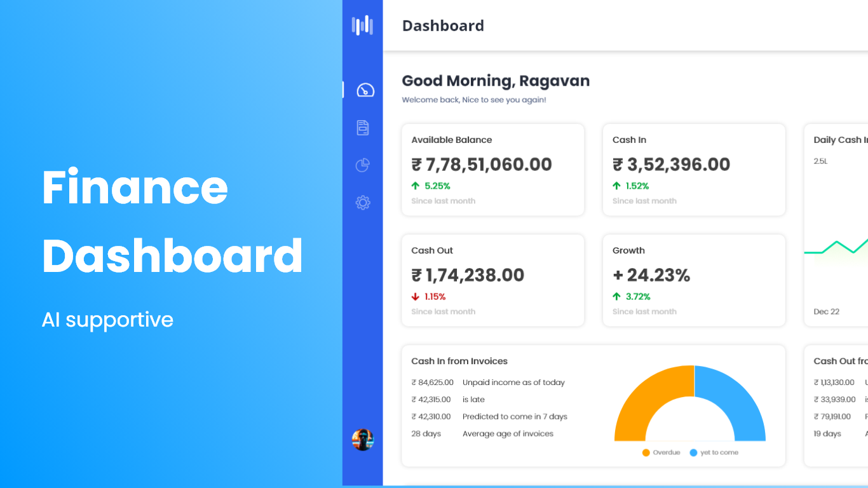Click the blue 'yet to come' legend dot
868x488 pixels.
[693, 452]
